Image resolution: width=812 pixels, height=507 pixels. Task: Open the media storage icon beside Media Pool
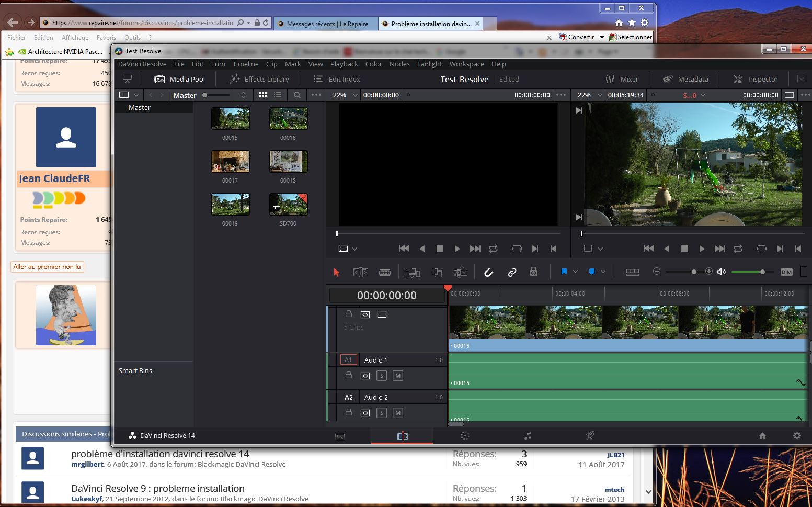(127, 79)
